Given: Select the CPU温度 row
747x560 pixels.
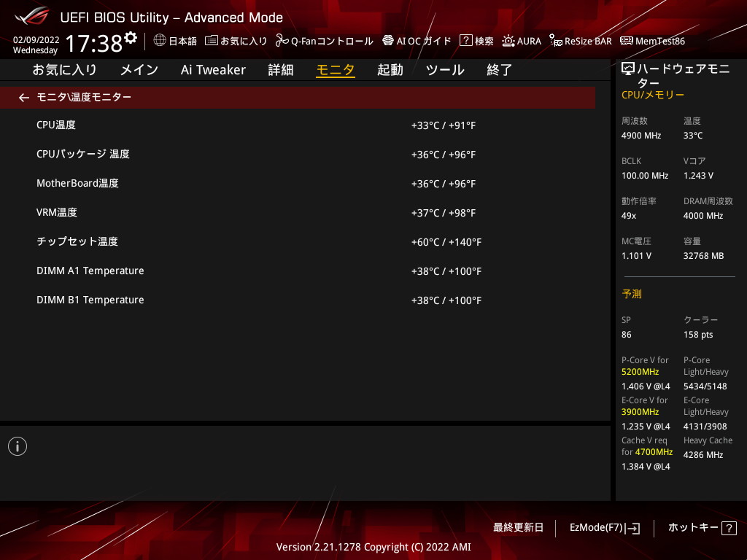Looking at the screenshot, I should click(298, 125).
